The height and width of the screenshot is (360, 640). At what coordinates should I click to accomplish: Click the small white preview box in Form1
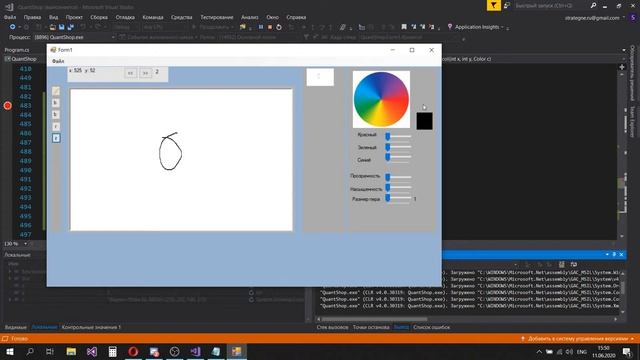(x=320, y=77)
